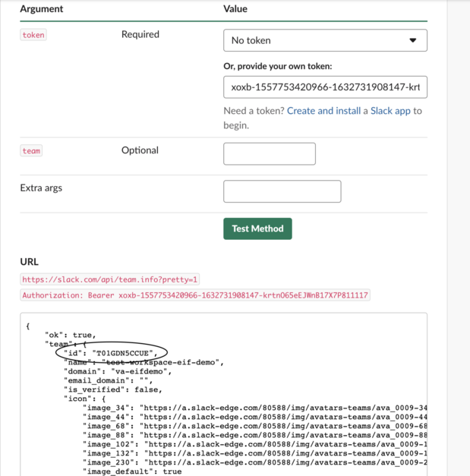This screenshot has height=476, width=470.
Task: Click the image_34 URL line
Action: coord(255,408)
